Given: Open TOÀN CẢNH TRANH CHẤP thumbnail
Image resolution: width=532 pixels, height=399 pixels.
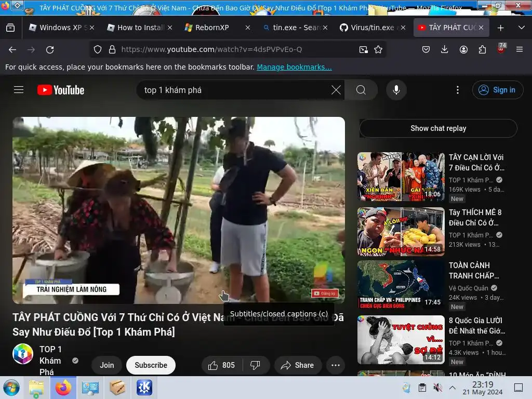Looking at the screenshot, I should click(401, 284).
